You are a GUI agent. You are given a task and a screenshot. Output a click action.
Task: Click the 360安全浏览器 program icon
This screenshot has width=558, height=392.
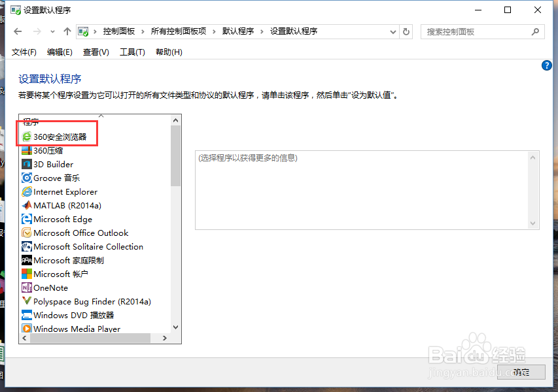(27, 137)
